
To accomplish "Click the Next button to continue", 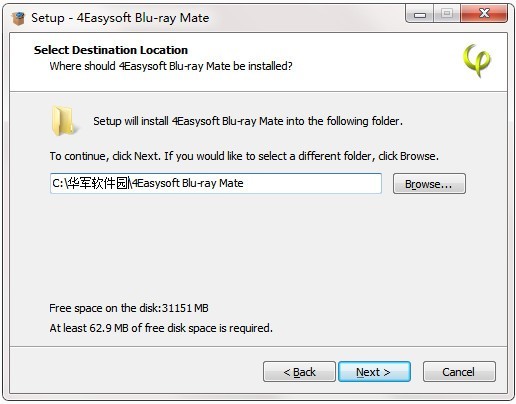I will point(374,371).
